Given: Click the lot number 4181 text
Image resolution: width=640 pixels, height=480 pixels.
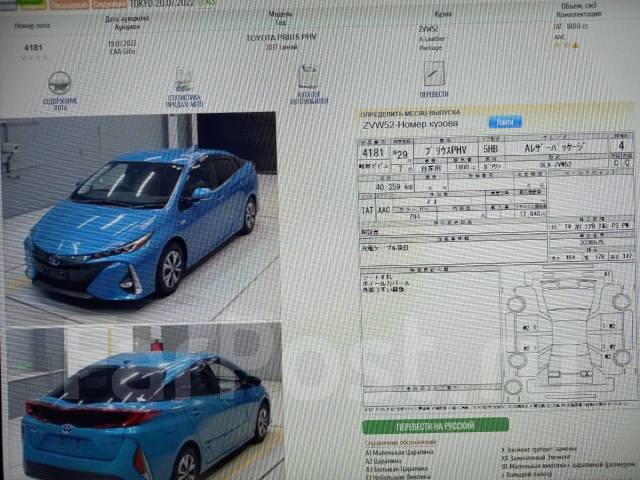Looking at the screenshot, I should click(33, 48).
